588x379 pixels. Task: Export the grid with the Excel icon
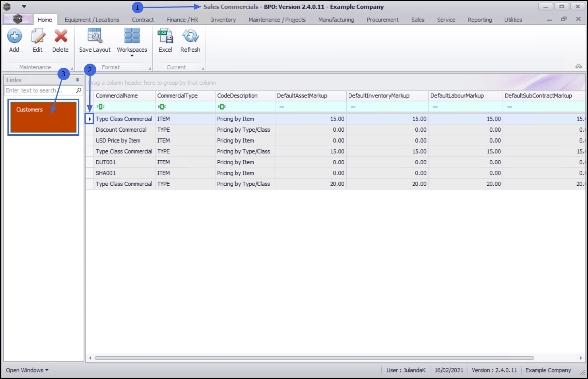pyautogui.click(x=165, y=37)
